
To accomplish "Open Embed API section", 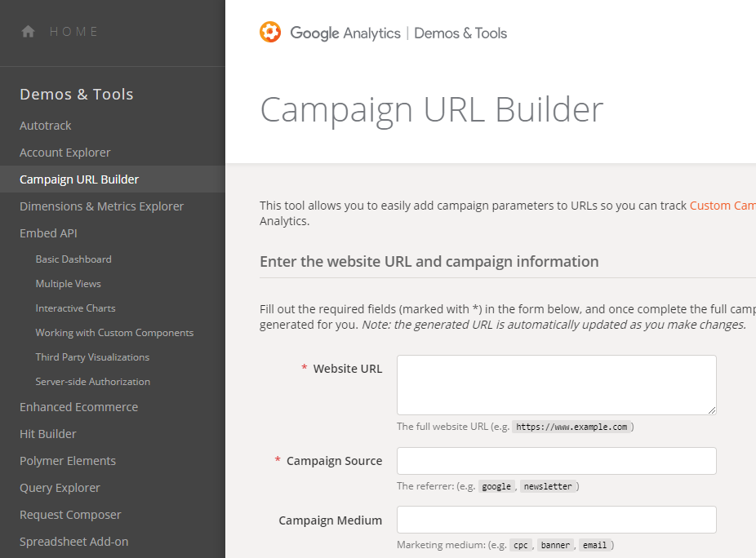I will coord(48,233).
